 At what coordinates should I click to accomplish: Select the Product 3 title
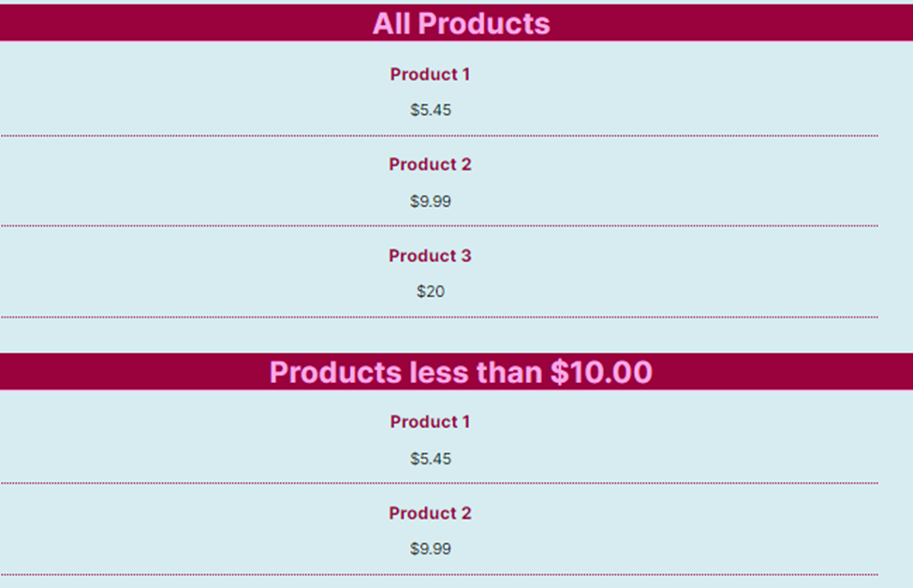click(430, 256)
